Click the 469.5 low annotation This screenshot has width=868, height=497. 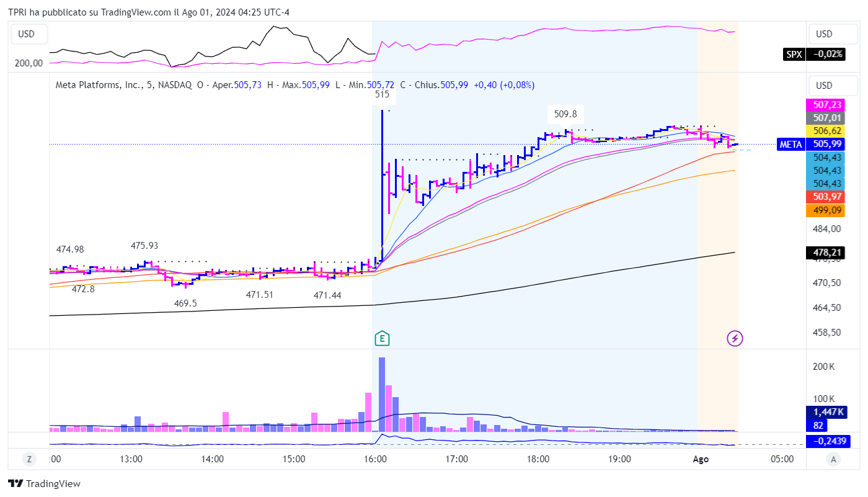(185, 303)
